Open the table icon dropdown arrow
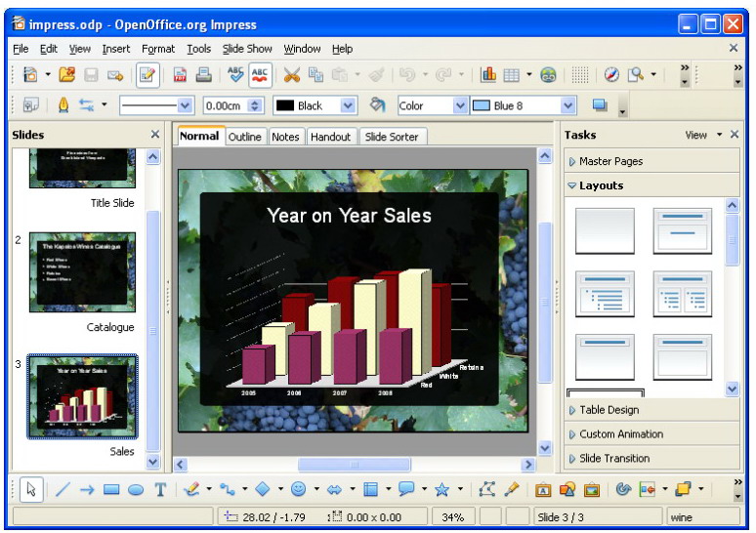756x533 pixels. 529,74
